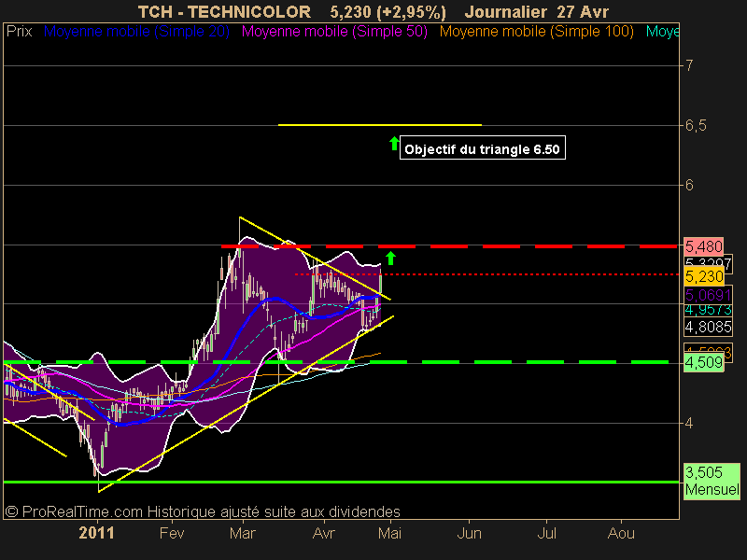Click the 'Jun' label on the time axis
The image size is (747, 560).
tap(470, 533)
